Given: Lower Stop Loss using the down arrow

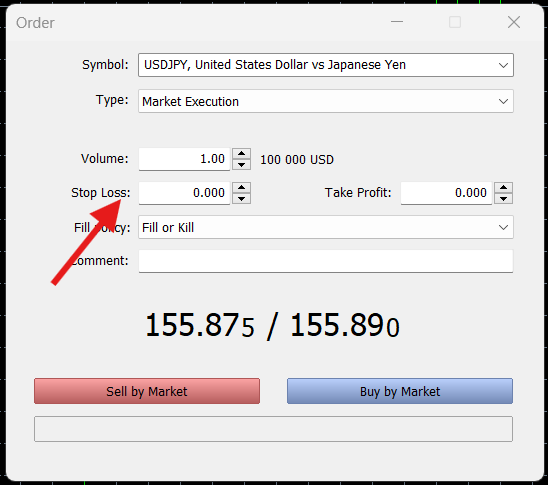Looking at the screenshot, I should coord(241,198).
